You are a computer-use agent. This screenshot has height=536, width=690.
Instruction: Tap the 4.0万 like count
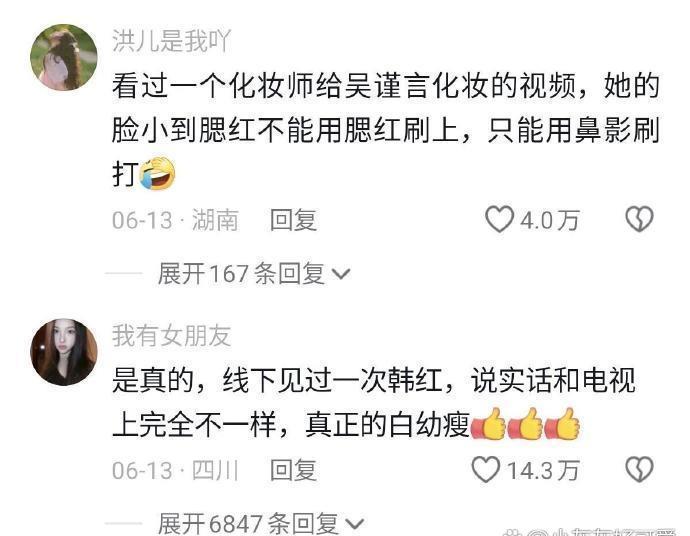pos(550,220)
